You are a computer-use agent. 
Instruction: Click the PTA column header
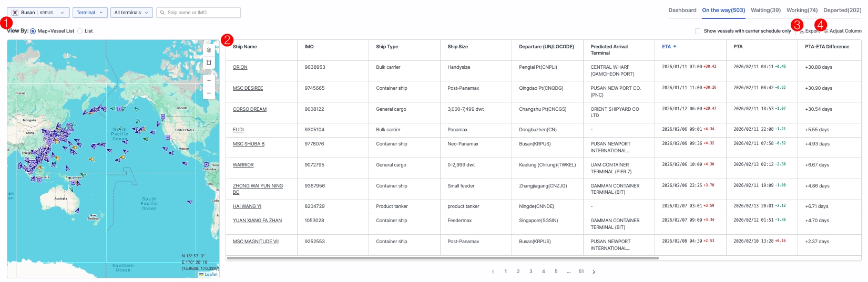point(762,50)
